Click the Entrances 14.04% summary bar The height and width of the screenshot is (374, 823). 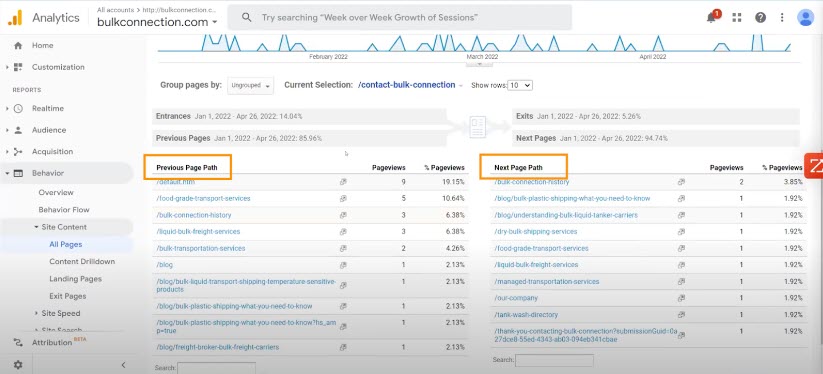(x=299, y=116)
